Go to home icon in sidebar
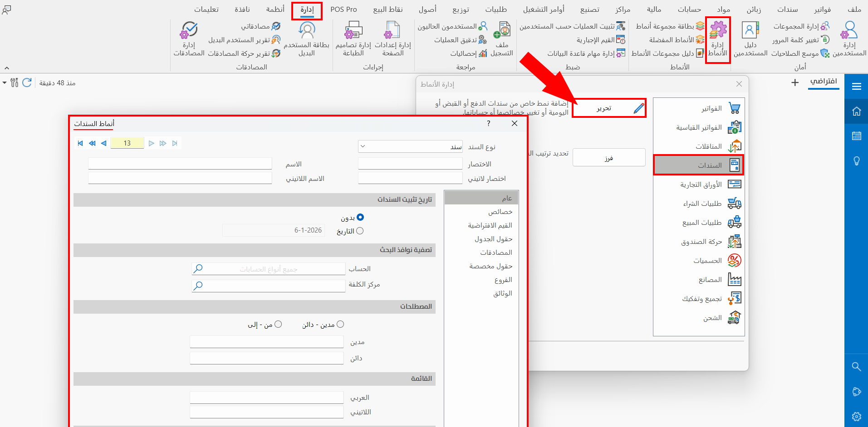 click(856, 111)
